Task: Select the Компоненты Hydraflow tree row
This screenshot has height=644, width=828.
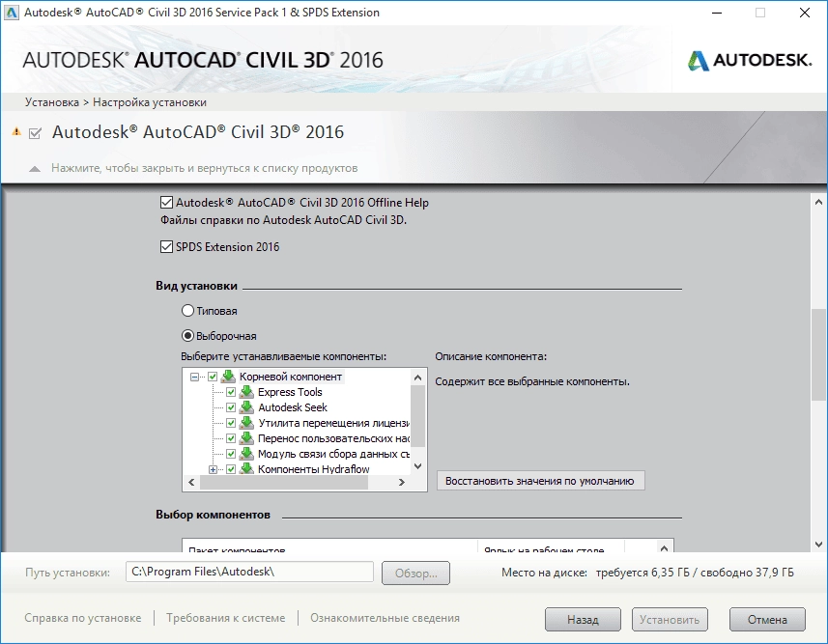Action: tap(314, 468)
